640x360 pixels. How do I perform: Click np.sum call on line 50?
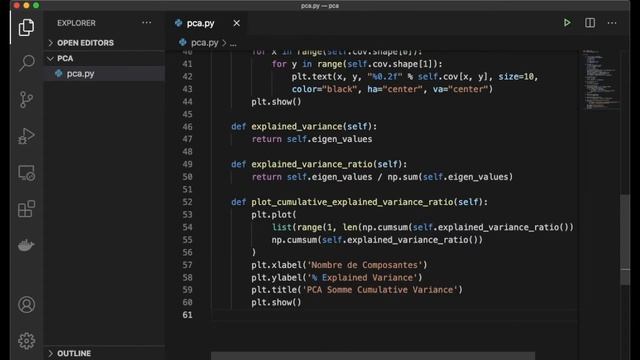[402, 177]
